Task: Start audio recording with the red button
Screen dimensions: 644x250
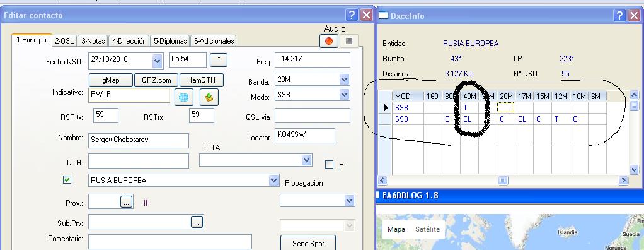Action: (x=328, y=41)
